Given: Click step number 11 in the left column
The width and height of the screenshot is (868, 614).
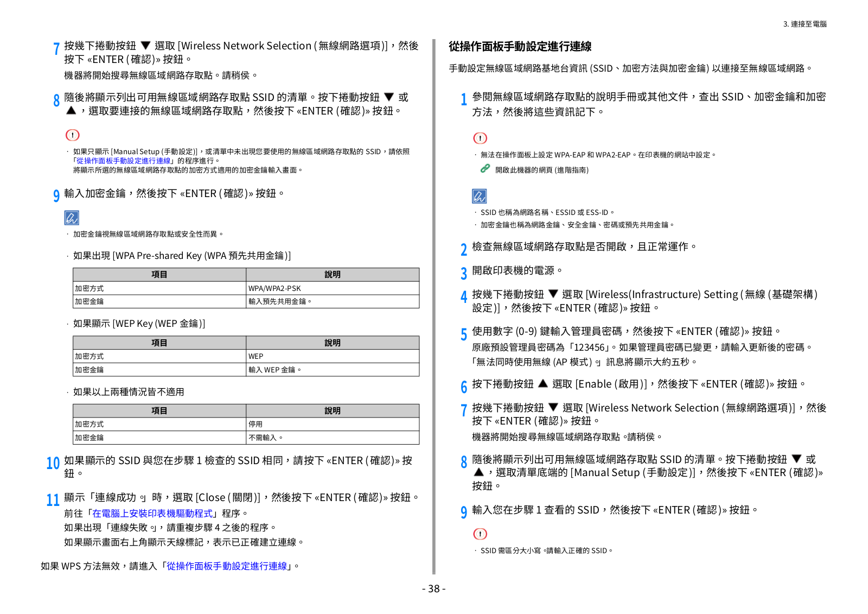Looking at the screenshot, I should click(53, 500).
